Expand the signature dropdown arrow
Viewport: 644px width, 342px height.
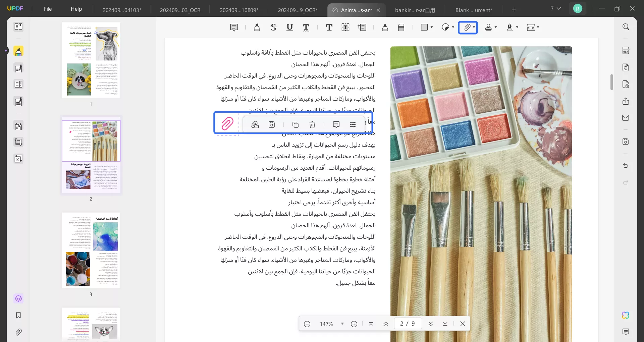tap(517, 27)
